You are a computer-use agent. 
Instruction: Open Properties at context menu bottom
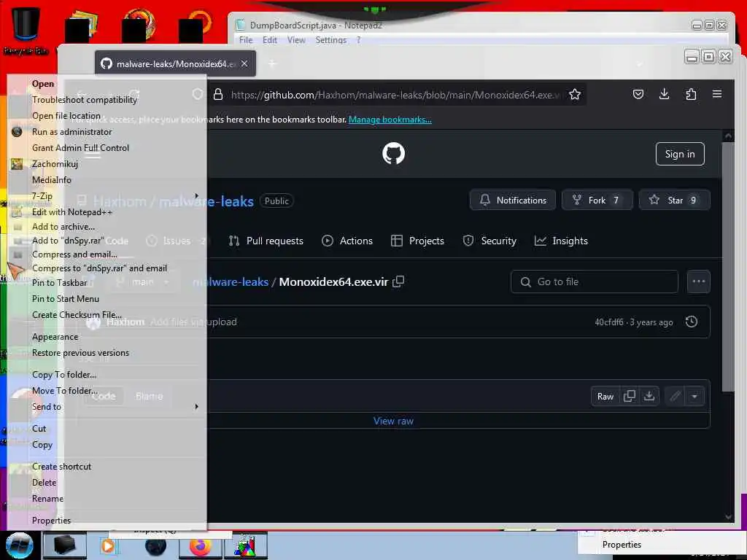pos(107,521)
